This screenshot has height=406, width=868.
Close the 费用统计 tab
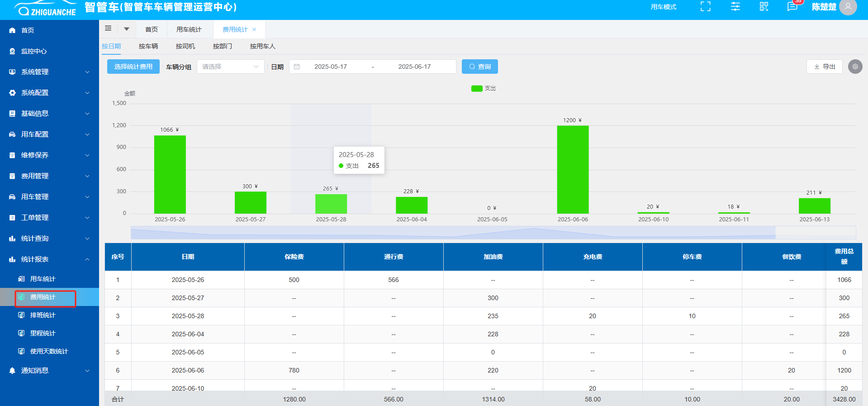(254, 29)
